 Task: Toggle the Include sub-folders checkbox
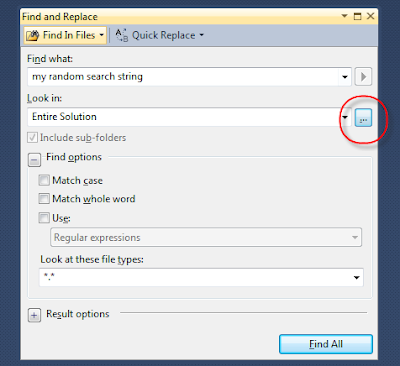point(32,138)
